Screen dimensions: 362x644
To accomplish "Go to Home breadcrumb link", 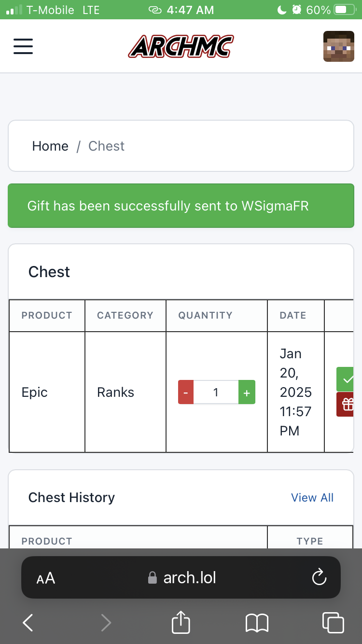I will tap(50, 146).
